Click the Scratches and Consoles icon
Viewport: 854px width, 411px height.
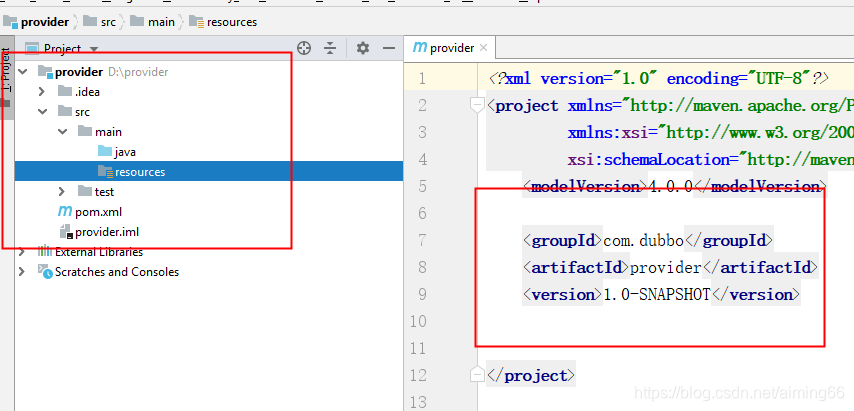(x=45, y=271)
